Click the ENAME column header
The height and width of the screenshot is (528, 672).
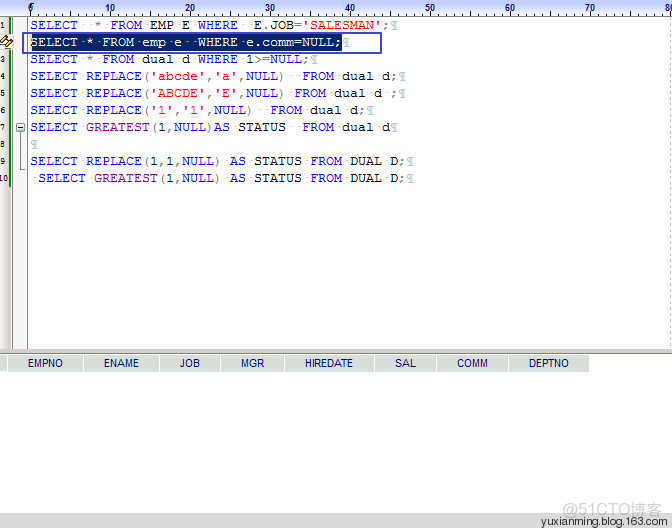[x=121, y=363]
